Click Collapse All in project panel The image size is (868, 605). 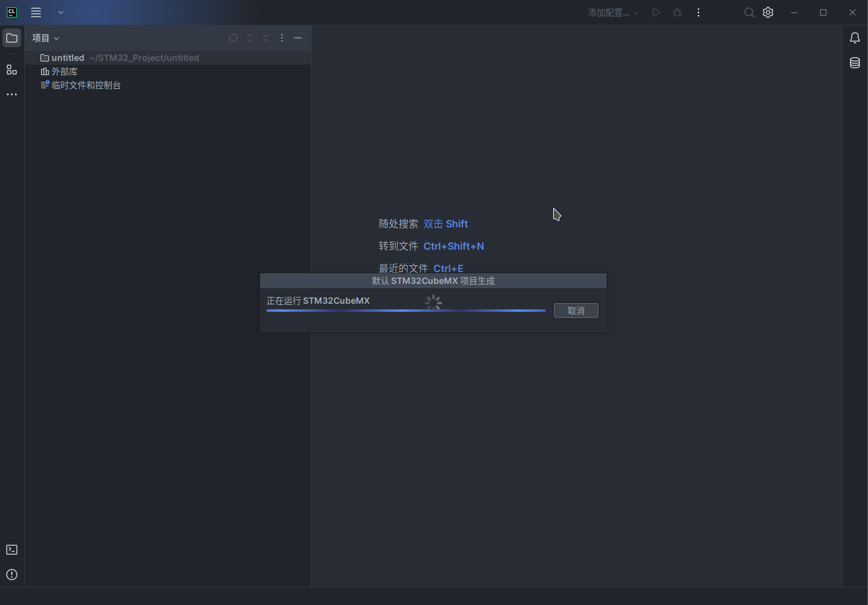pos(266,38)
